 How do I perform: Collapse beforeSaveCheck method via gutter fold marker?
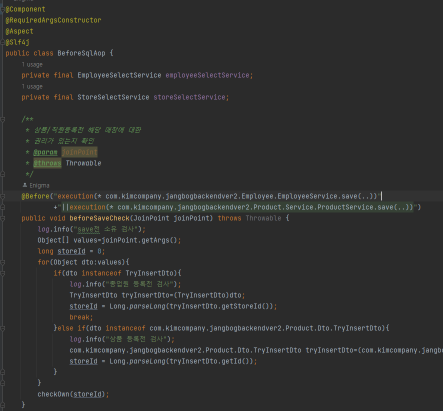tap(2, 218)
